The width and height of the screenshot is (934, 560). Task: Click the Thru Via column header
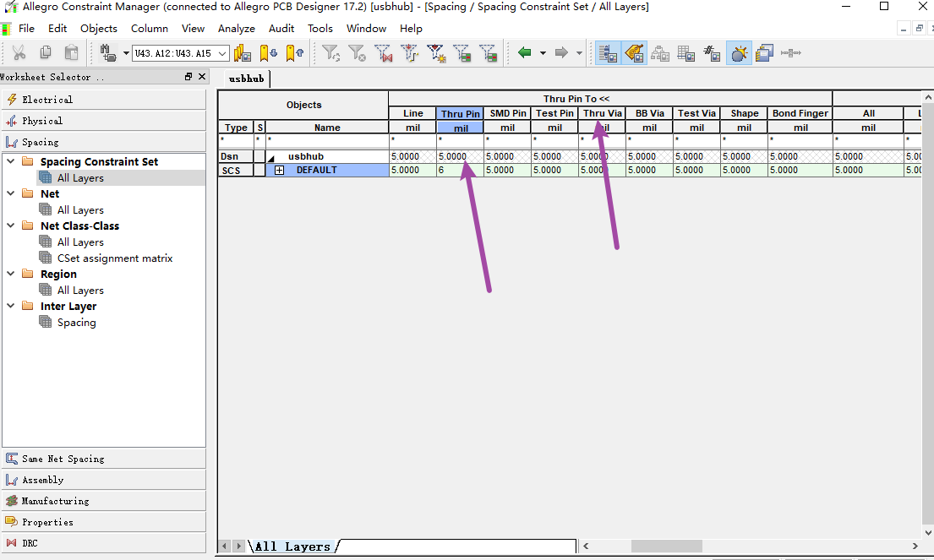click(602, 113)
